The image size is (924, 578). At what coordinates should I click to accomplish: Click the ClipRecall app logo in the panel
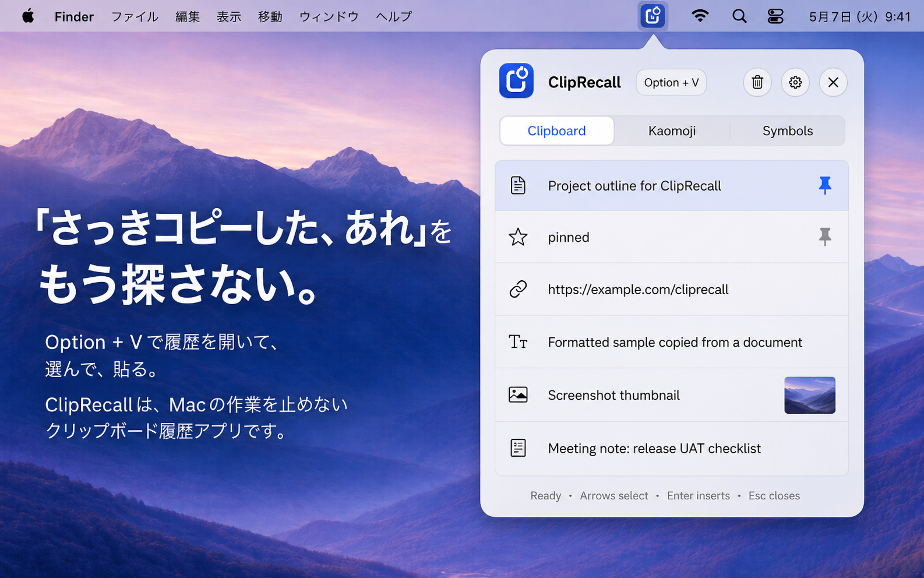516,81
